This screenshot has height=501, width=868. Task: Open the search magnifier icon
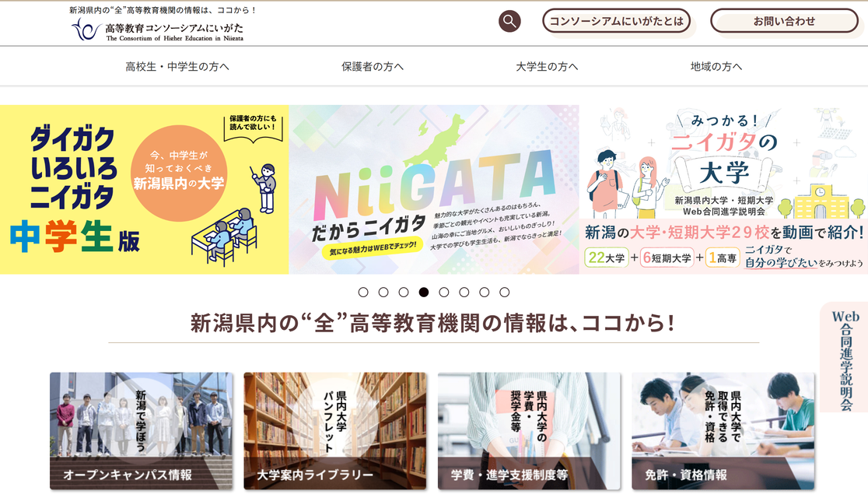click(509, 22)
